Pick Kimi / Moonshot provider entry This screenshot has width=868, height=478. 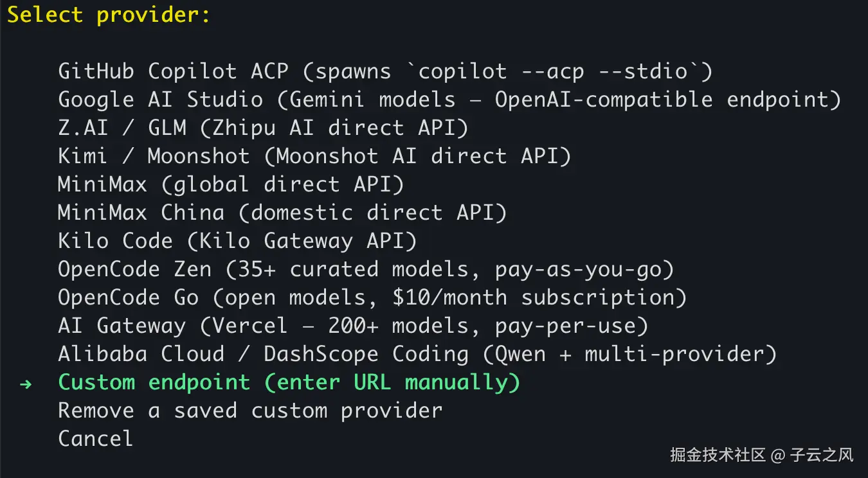coord(314,156)
